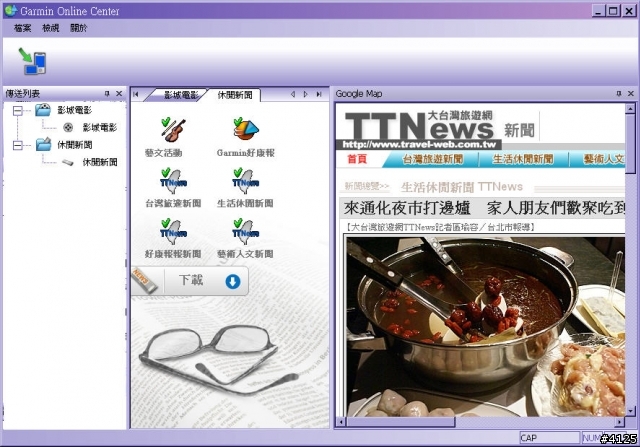
Task: Maximize the Garmin Online Center window
Action: (x=613, y=11)
